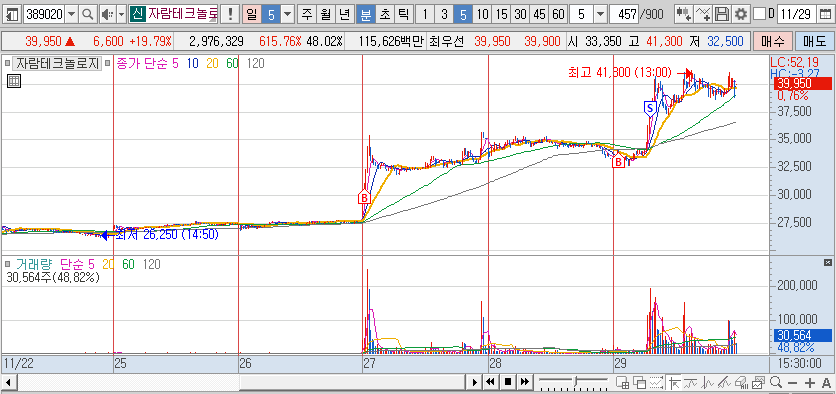Click the horizontal scrollbar thumb
The width and height of the screenshot is (836, 394).
point(352,382)
